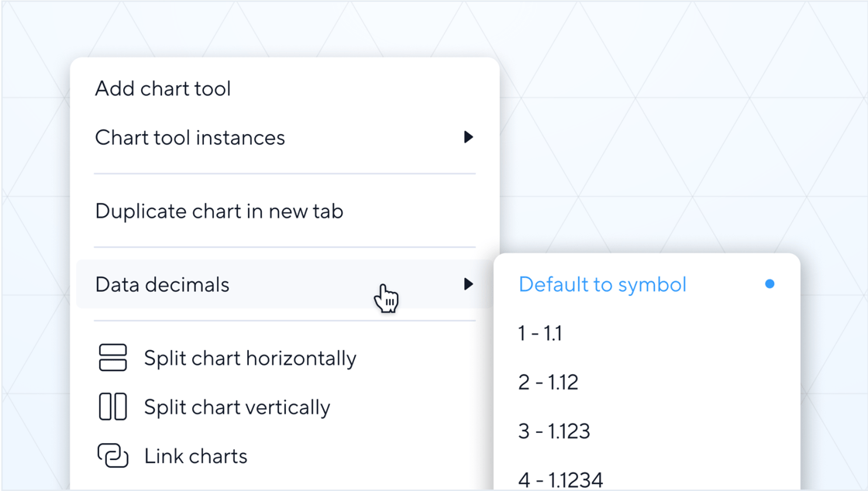Select Add chart tool from the menu

tap(163, 88)
